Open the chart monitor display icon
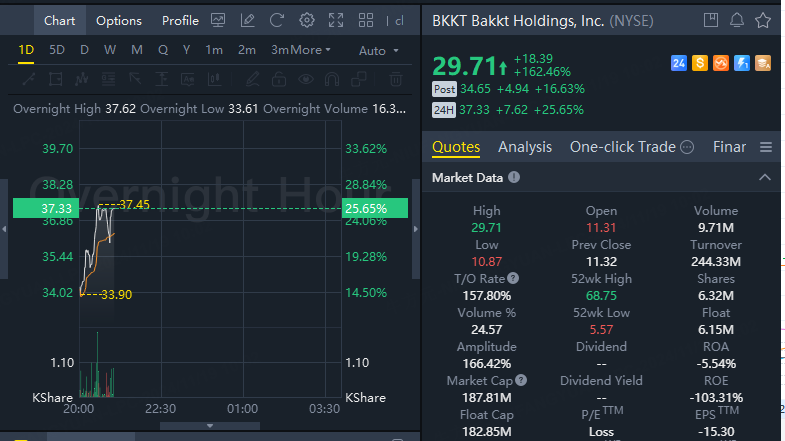This screenshot has height=441, width=785. (x=218, y=21)
